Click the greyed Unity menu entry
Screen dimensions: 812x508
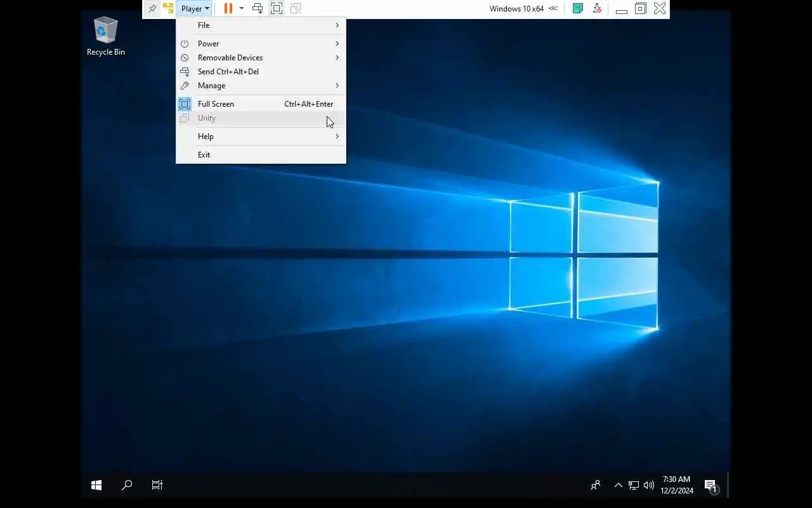261,118
